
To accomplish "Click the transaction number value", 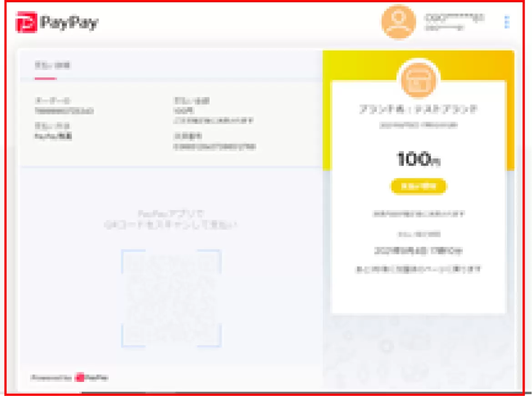I will (214, 147).
